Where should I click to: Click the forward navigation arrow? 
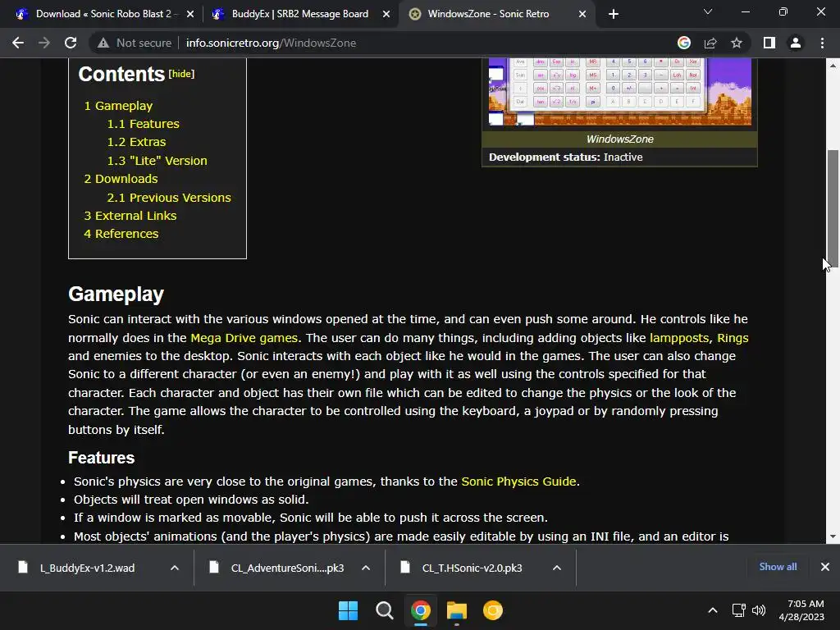[x=44, y=43]
